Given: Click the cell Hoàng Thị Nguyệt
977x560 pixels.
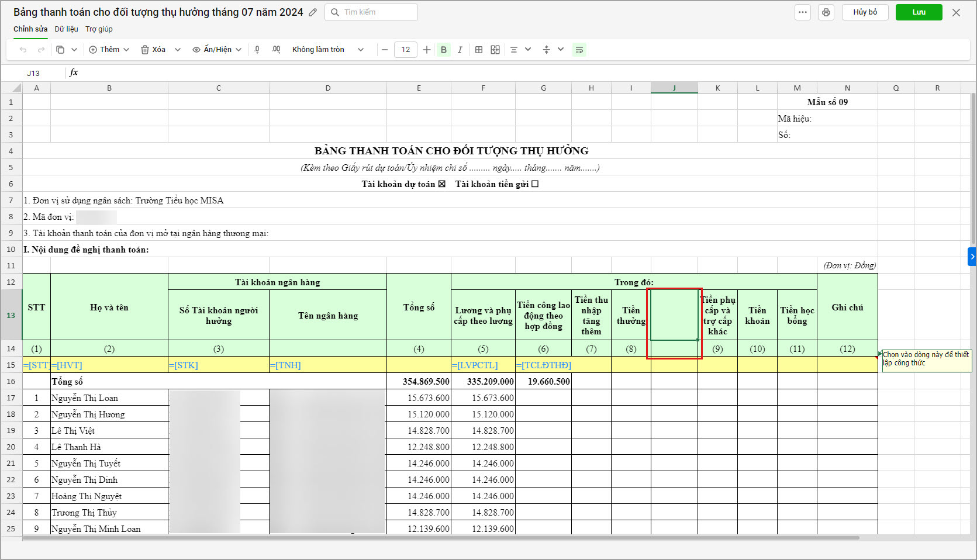Looking at the screenshot, I should (x=109, y=496).
